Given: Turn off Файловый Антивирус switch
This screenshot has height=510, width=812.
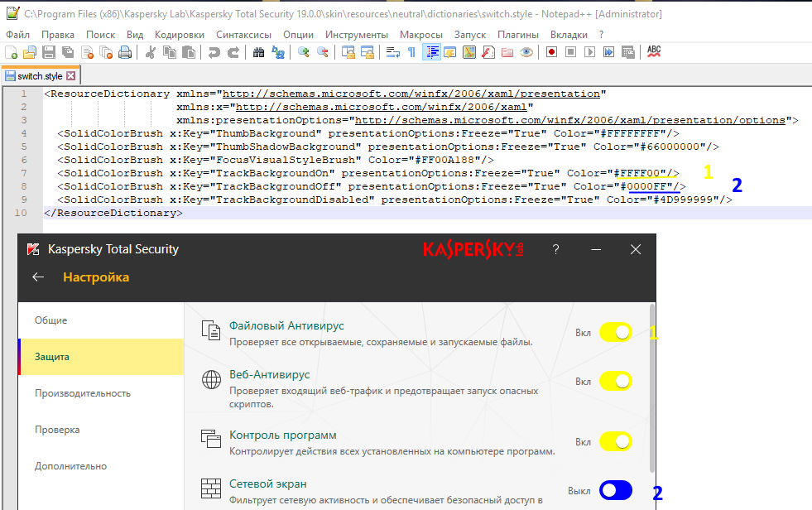Looking at the screenshot, I should pos(616,332).
